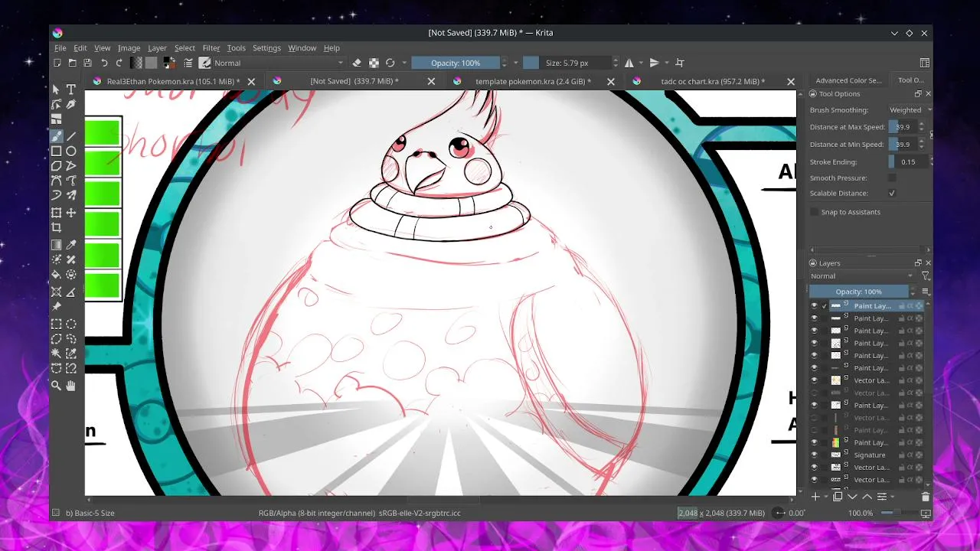
Task: Activate the Transform tool
Action: (x=56, y=213)
